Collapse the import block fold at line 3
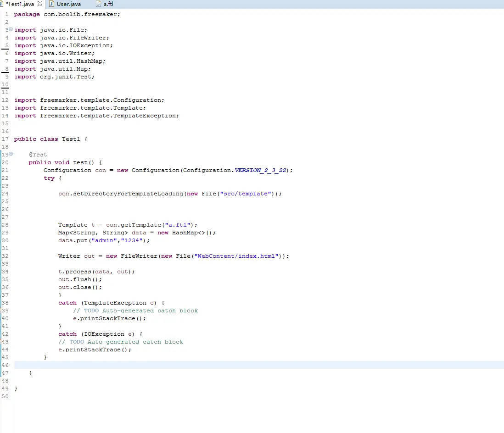The width and height of the screenshot is (504, 433). coord(11,29)
